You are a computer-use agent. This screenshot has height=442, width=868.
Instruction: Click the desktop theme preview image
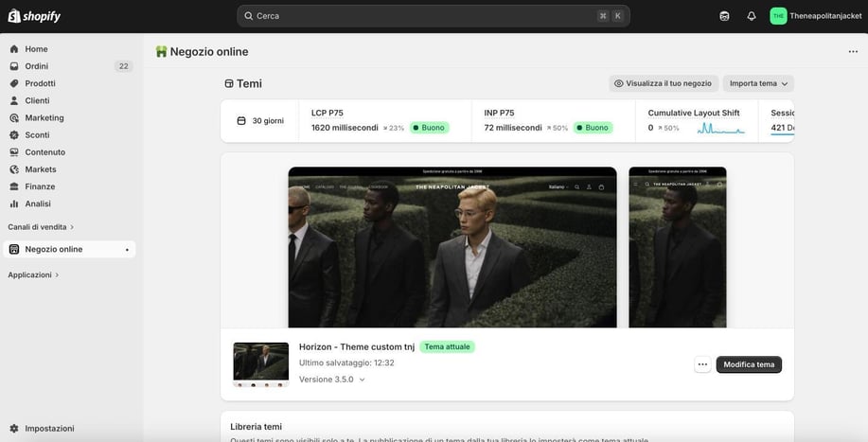coord(452,247)
